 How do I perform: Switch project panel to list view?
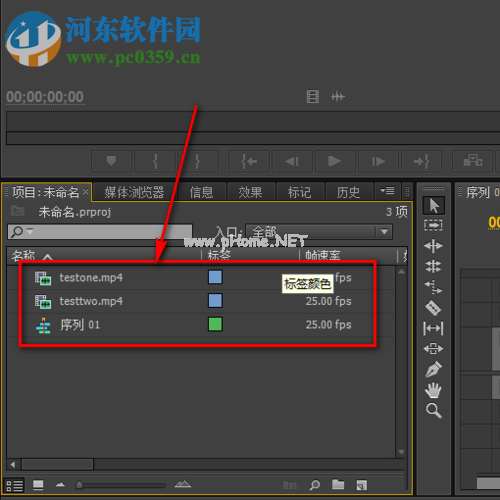click(x=15, y=485)
